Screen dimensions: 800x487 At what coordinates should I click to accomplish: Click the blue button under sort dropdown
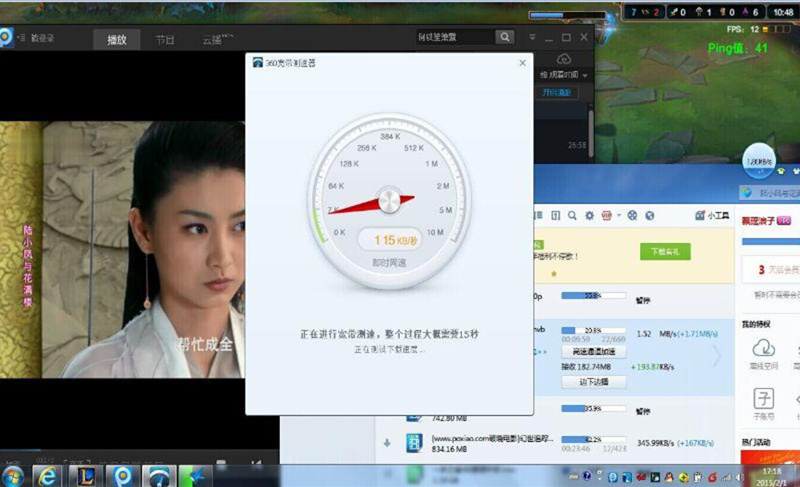[557, 92]
